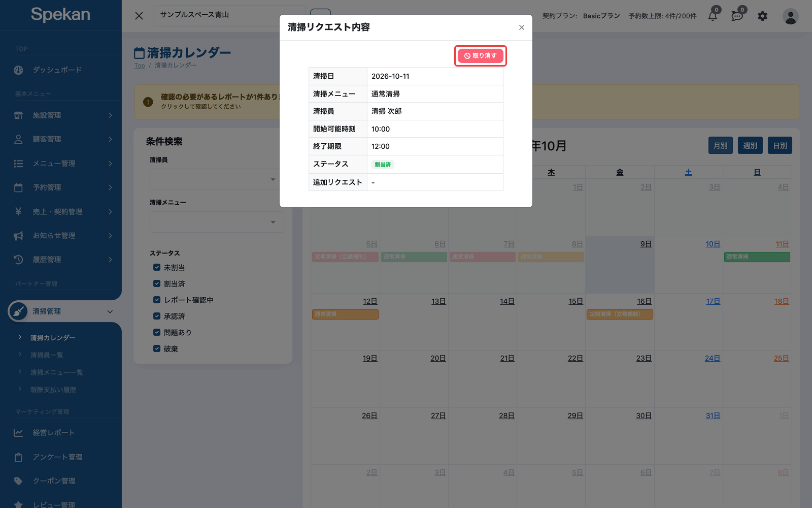The image size is (812, 508).
Task: Open the chat messages icon
Action: [x=737, y=16]
